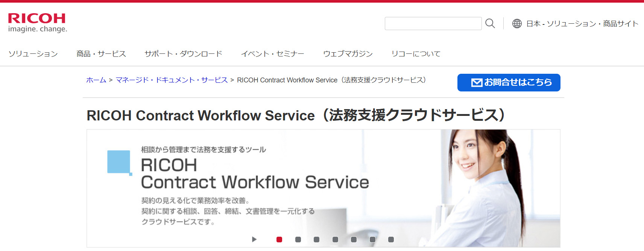Open the サポート・ダウンロード menu
The height and width of the screenshot is (251, 644).
pos(183,54)
